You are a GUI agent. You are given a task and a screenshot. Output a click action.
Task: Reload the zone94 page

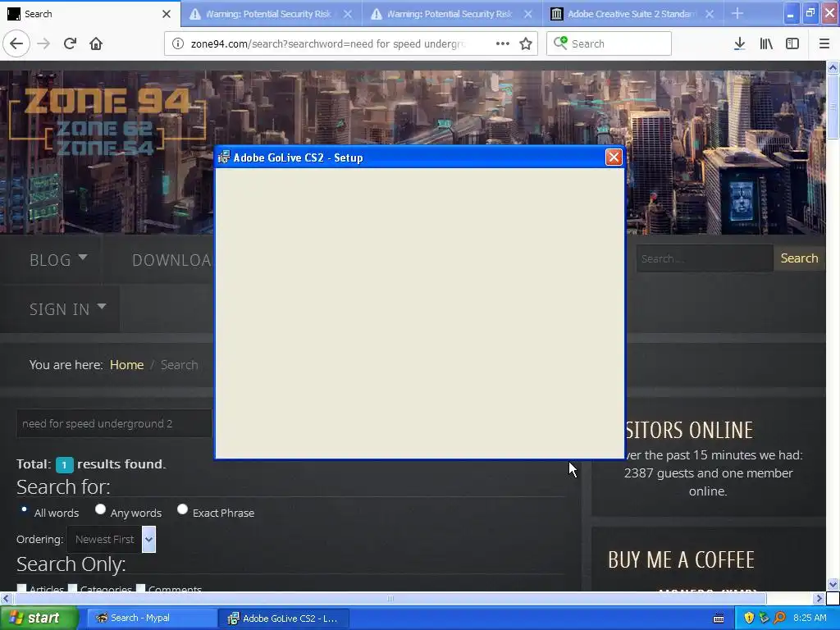tap(71, 43)
